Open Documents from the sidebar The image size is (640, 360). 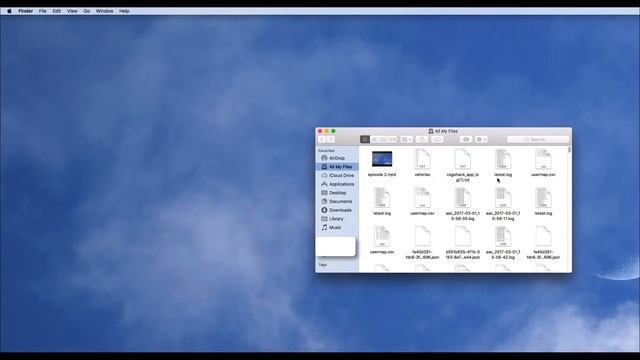pos(337,202)
